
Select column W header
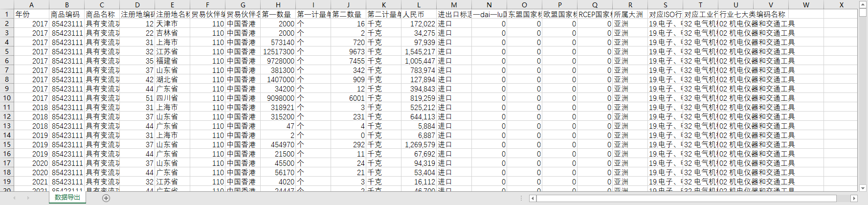(806, 5)
